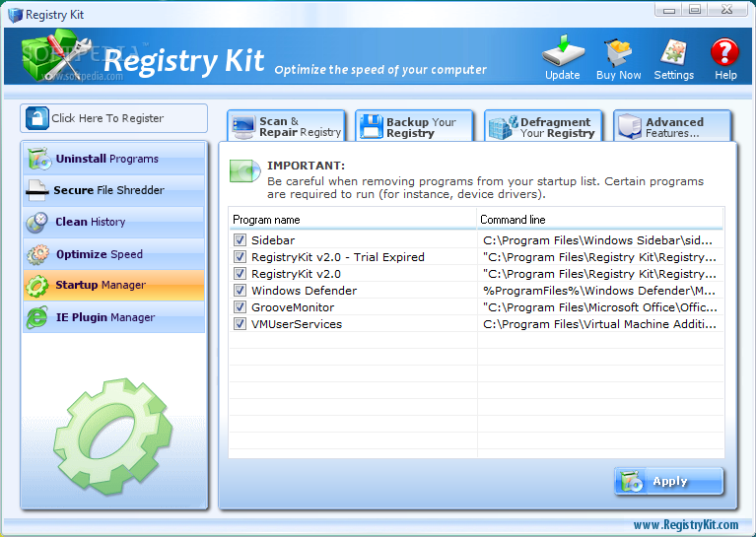Select the VMUserServices command line path

(x=599, y=324)
